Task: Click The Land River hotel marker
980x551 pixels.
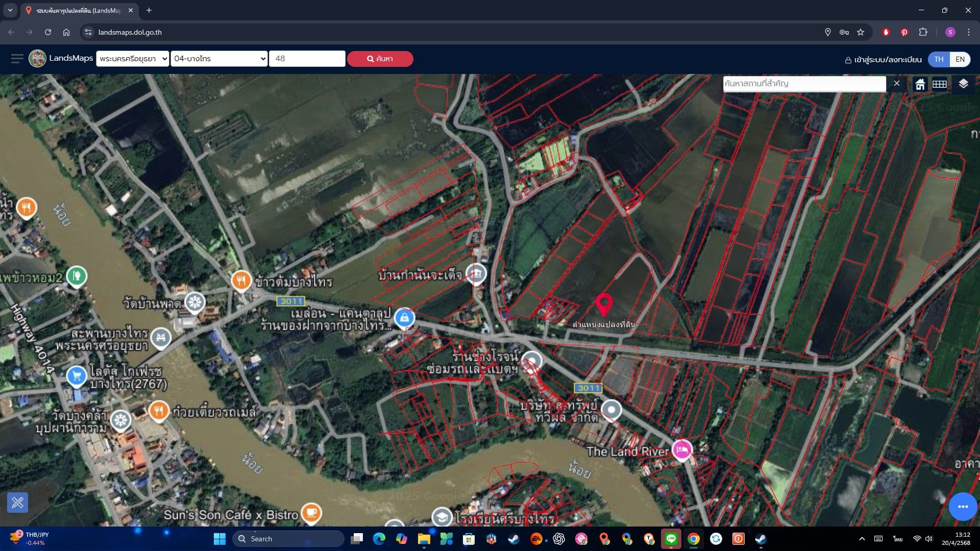Action: point(682,450)
